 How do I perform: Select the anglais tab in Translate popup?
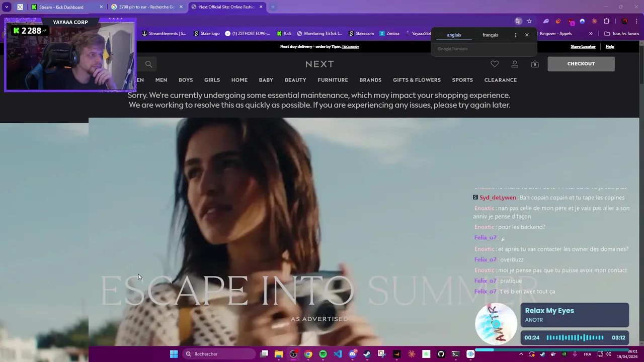click(x=454, y=35)
